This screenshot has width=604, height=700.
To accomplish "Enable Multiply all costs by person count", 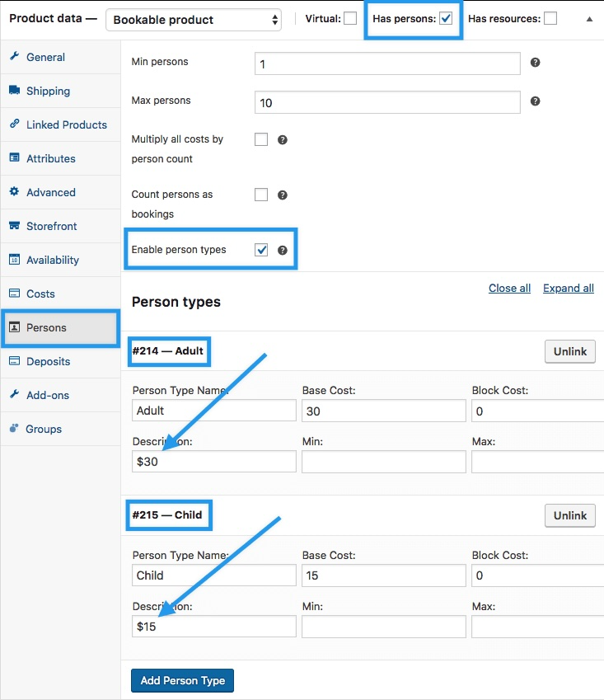I will tap(261, 139).
